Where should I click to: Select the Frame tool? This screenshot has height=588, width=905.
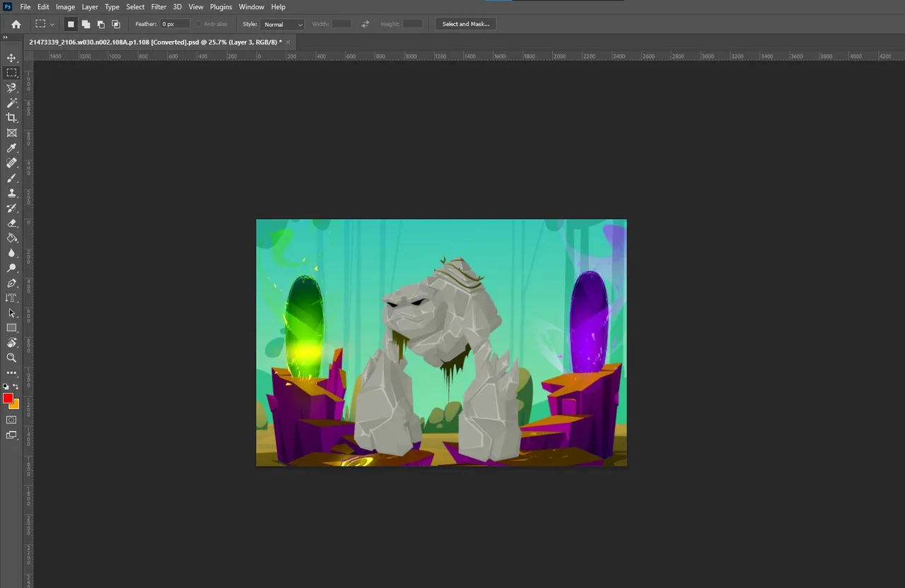[x=11, y=133]
